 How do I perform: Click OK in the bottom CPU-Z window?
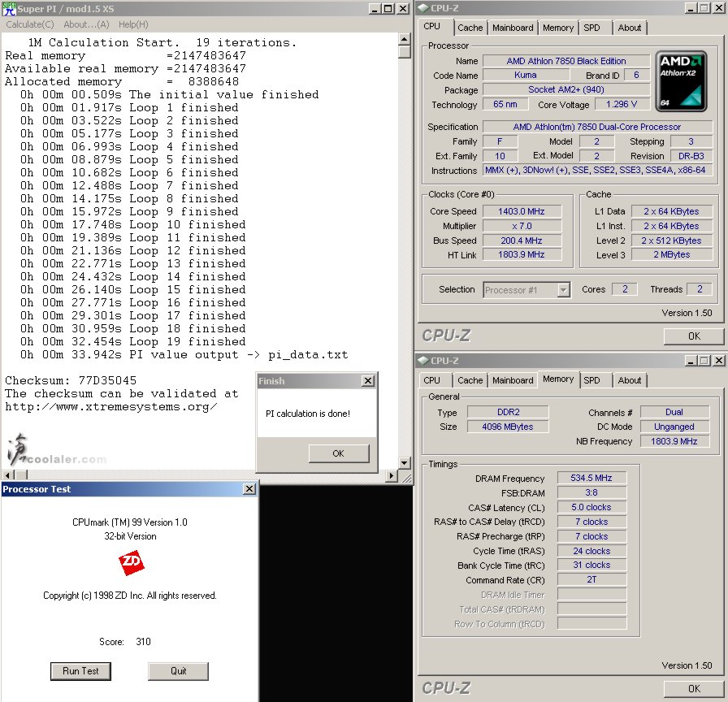tap(694, 688)
